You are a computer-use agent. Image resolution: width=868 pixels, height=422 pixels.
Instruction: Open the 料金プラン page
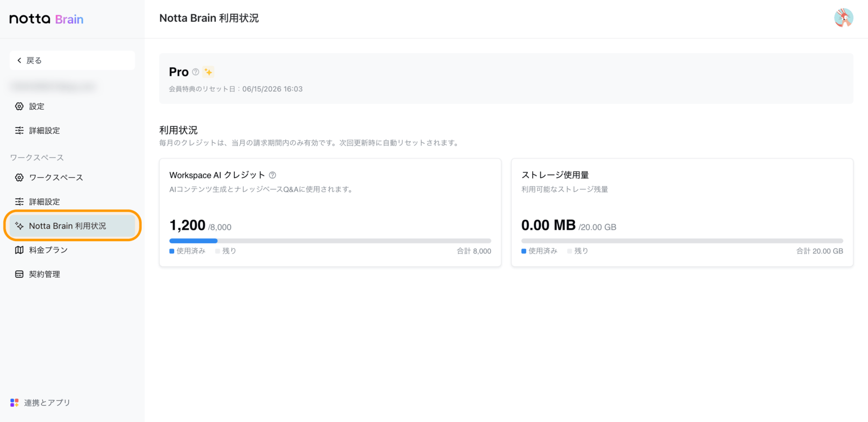[72, 250]
